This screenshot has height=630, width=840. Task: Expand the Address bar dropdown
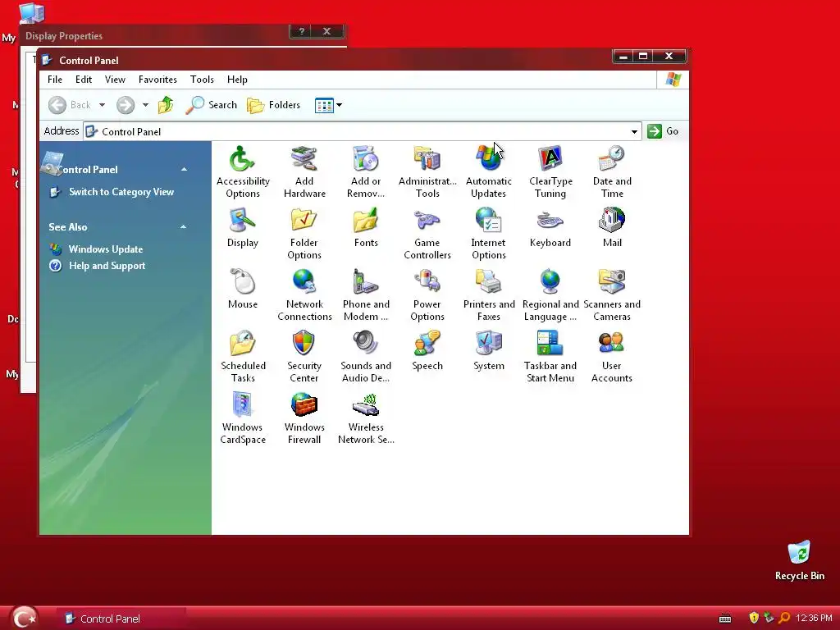[x=634, y=132]
